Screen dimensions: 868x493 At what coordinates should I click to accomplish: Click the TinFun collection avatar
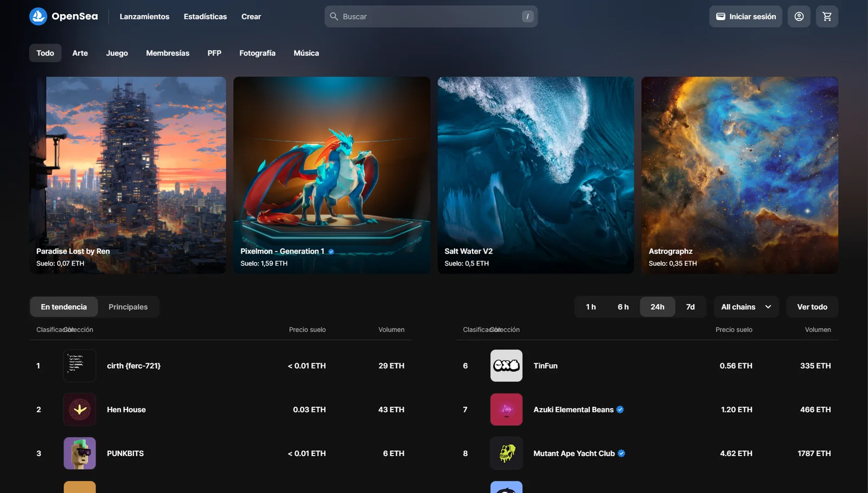[506, 365]
